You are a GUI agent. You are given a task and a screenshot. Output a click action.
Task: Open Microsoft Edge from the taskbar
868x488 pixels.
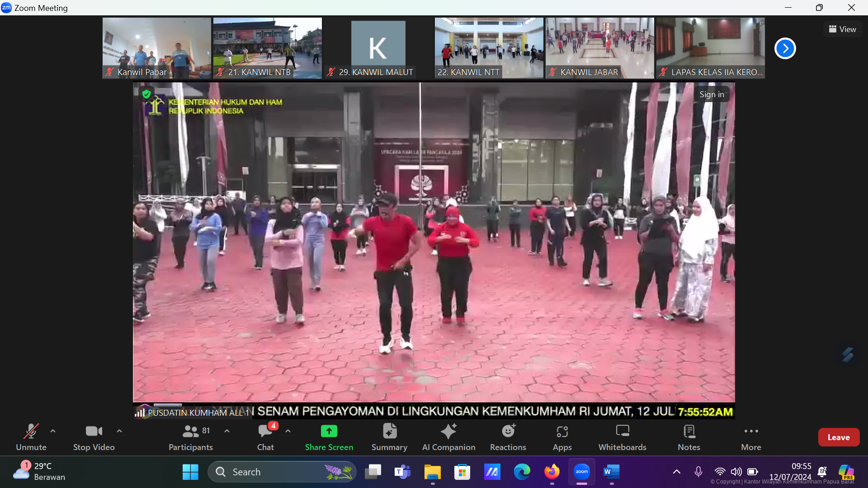(522, 472)
